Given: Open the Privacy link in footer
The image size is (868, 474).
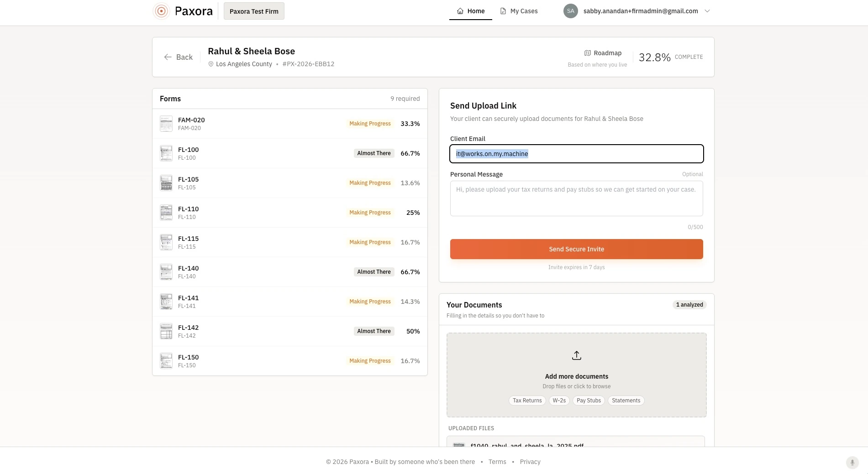Looking at the screenshot, I should click(x=530, y=462).
